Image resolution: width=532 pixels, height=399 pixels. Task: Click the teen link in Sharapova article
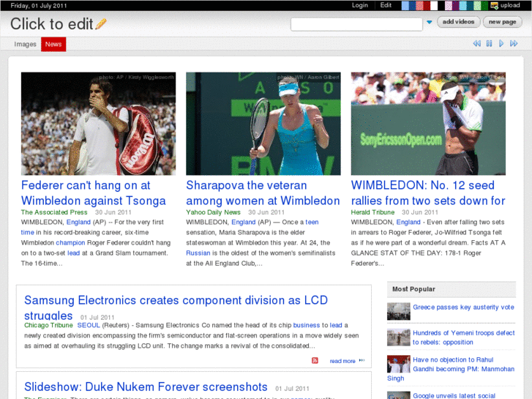(312, 222)
